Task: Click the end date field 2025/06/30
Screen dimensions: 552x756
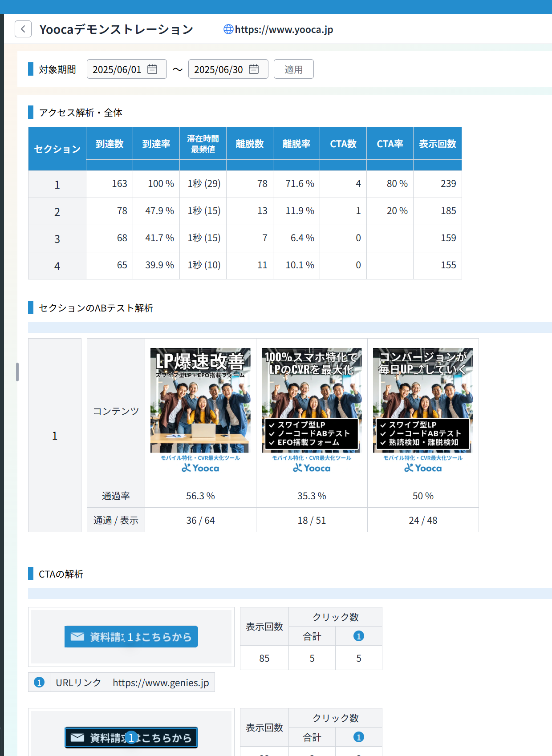Action: coord(218,69)
